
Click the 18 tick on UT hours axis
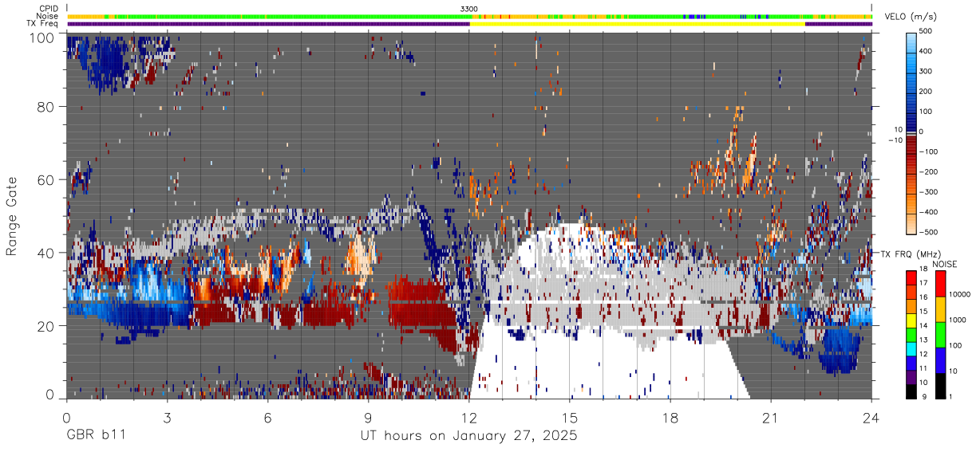pos(670,417)
